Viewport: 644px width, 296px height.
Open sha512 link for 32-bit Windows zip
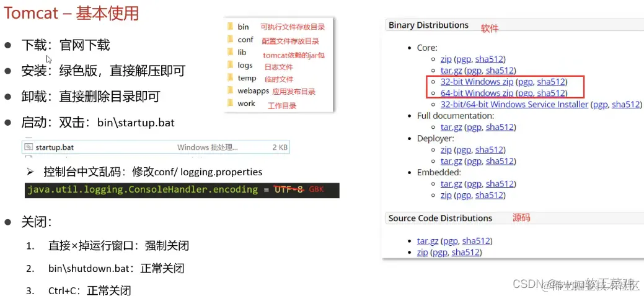pyautogui.click(x=551, y=82)
